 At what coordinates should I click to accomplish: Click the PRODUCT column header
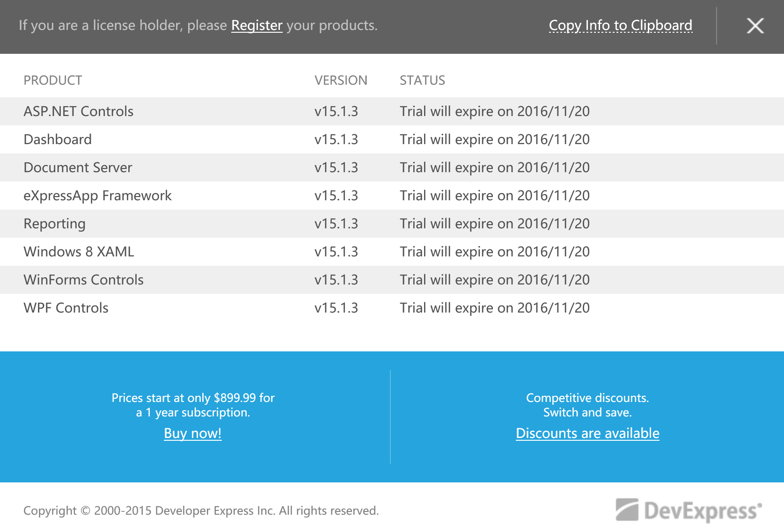point(53,80)
